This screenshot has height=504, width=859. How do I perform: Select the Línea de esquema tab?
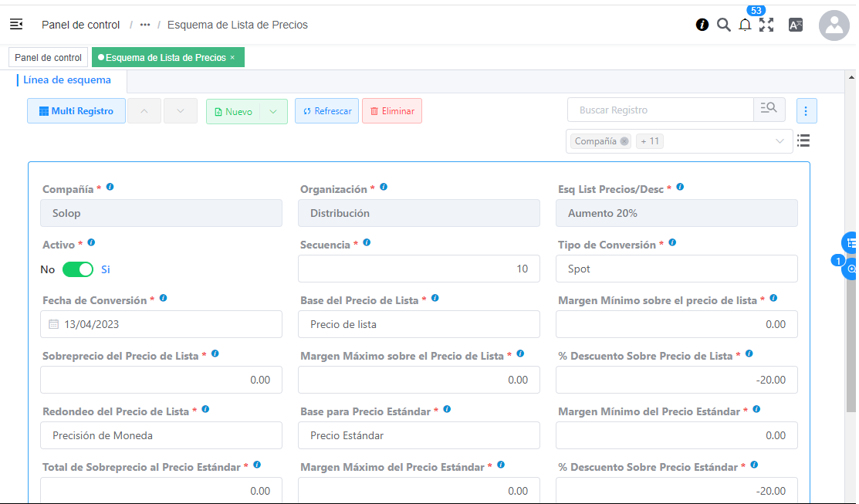(67, 80)
